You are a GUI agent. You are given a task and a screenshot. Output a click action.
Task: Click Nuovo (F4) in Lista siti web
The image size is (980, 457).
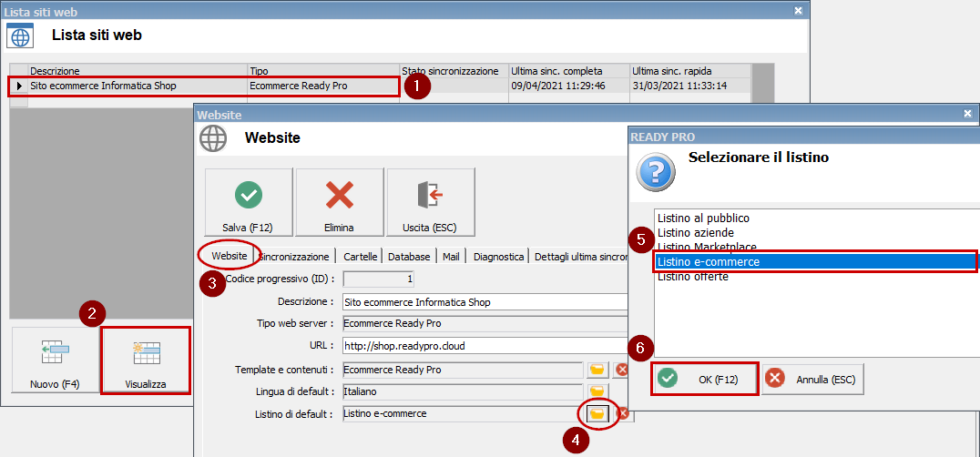coord(55,360)
